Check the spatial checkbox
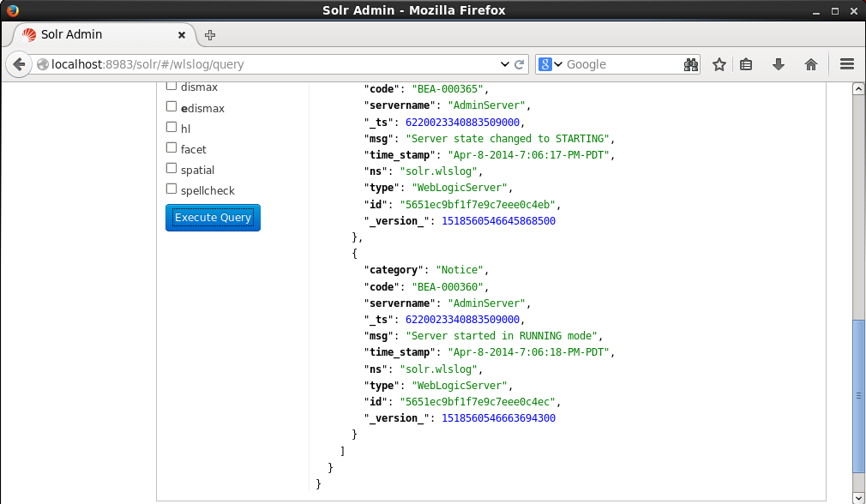The height and width of the screenshot is (504, 866). 171,168
